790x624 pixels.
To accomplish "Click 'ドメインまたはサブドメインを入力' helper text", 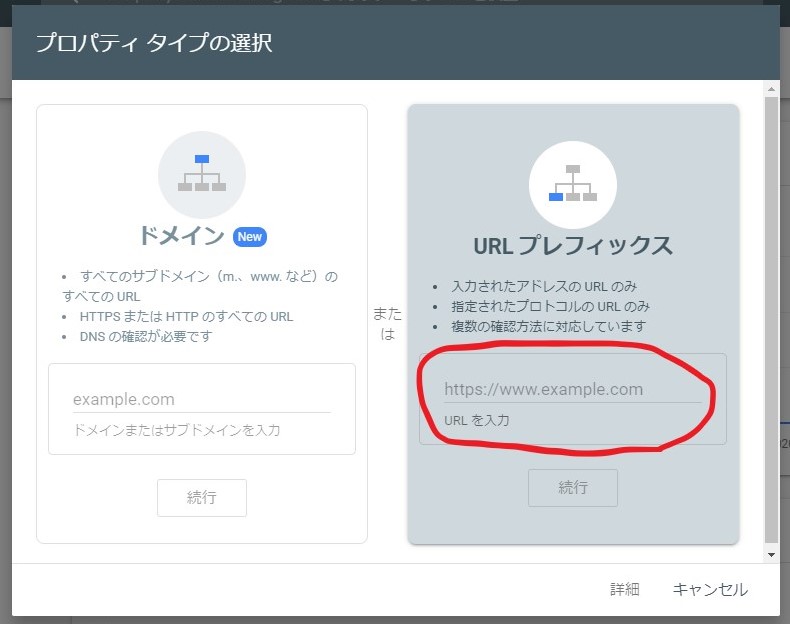I will coord(176,430).
